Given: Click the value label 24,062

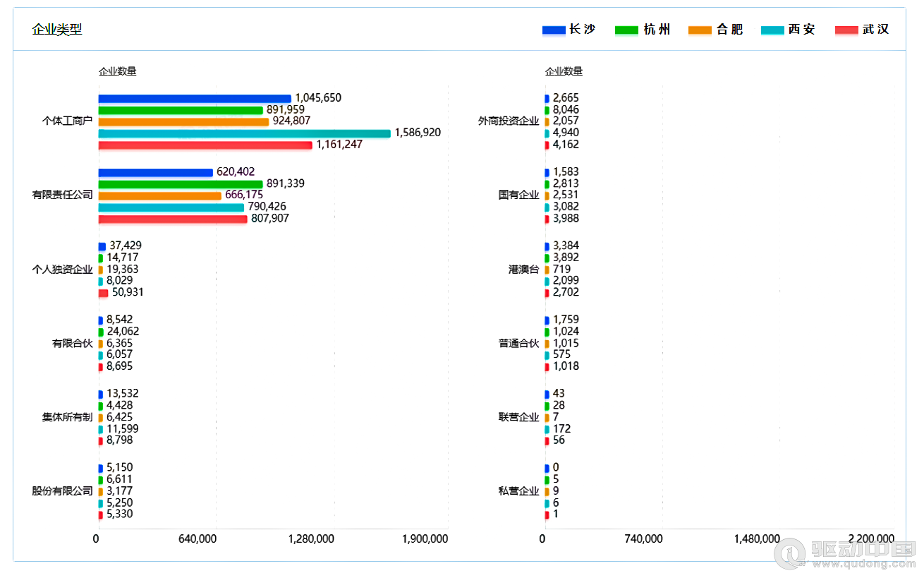Looking at the screenshot, I should [x=123, y=331].
